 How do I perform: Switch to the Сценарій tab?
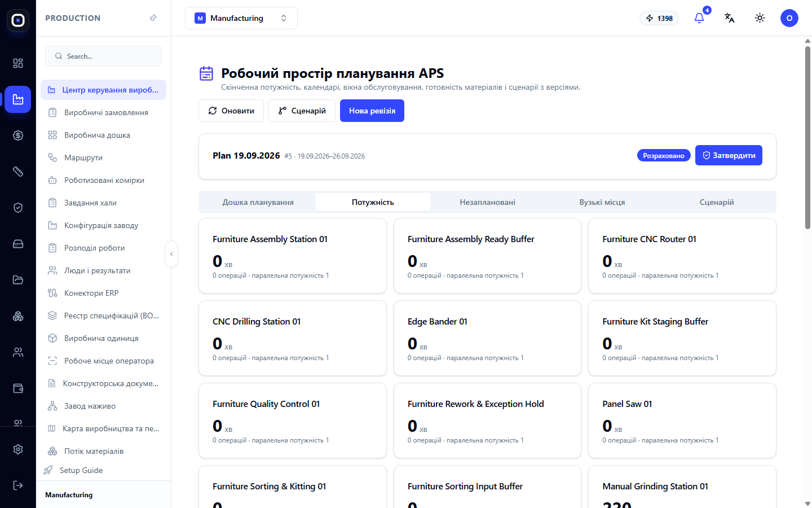pyautogui.click(x=717, y=202)
